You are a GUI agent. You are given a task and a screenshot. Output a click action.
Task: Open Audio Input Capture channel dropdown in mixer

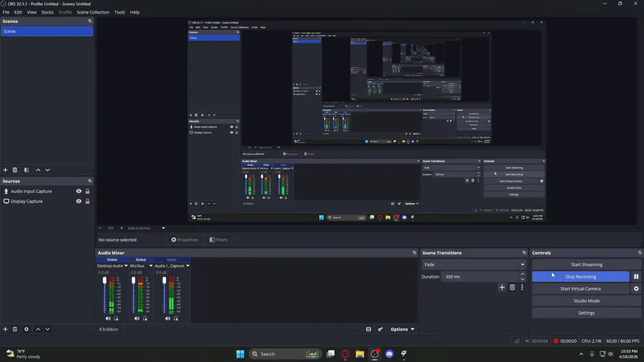(x=187, y=266)
